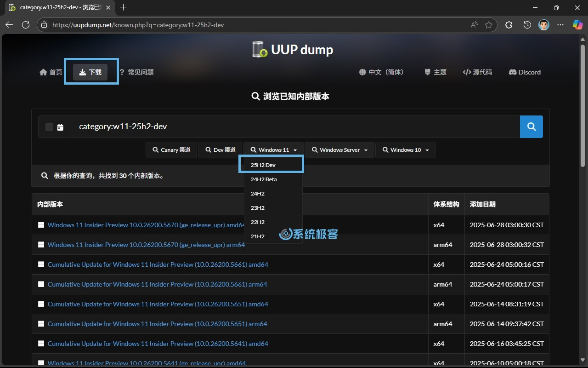Refresh the current page

[x=26, y=25]
